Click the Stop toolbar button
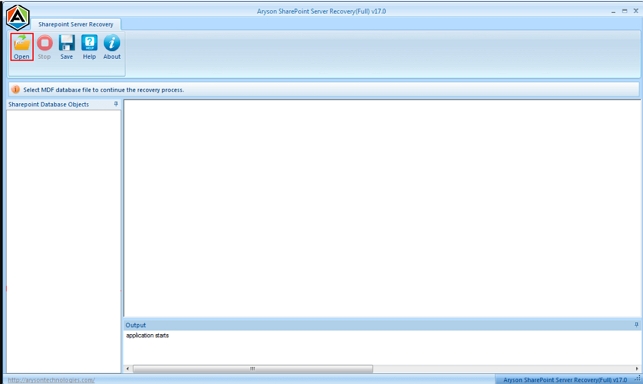Screen dimensions: 643x384 click(44, 47)
